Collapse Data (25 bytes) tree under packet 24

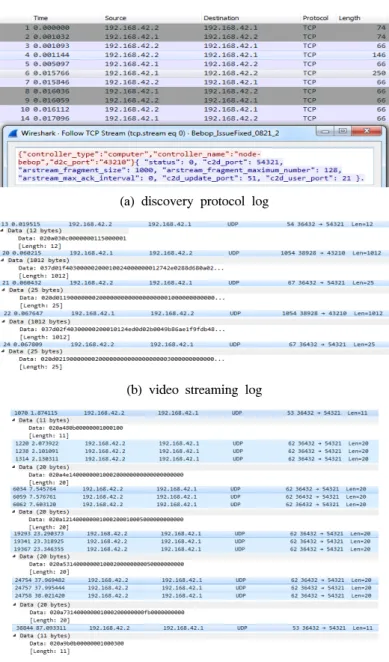point(4,351)
